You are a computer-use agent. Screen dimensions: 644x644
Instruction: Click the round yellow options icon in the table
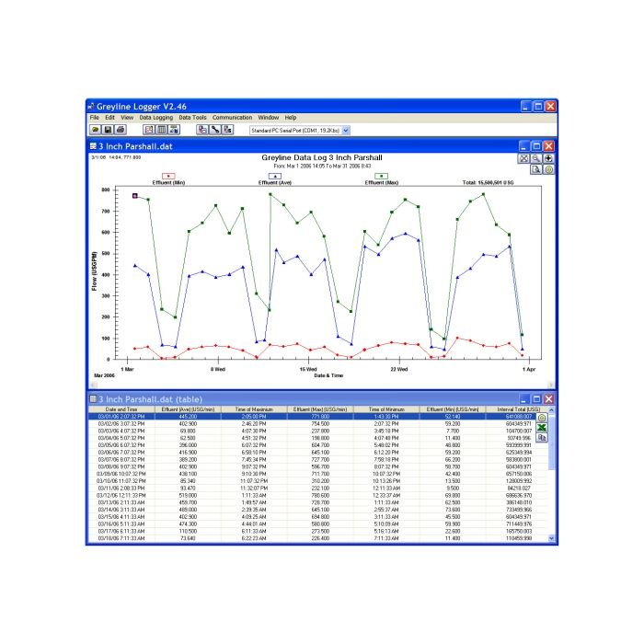(542, 418)
